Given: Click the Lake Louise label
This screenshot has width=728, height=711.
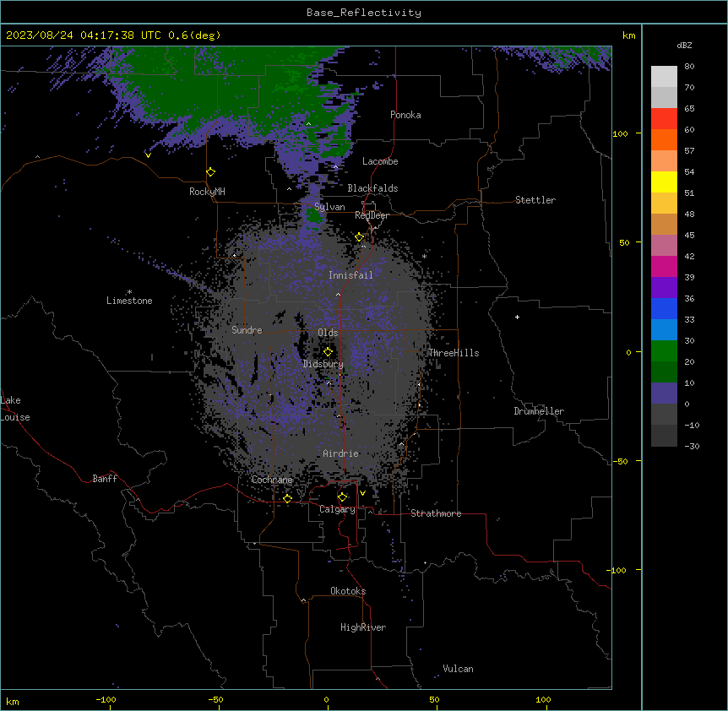Looking at the screenshot, I should coord(15,409).
